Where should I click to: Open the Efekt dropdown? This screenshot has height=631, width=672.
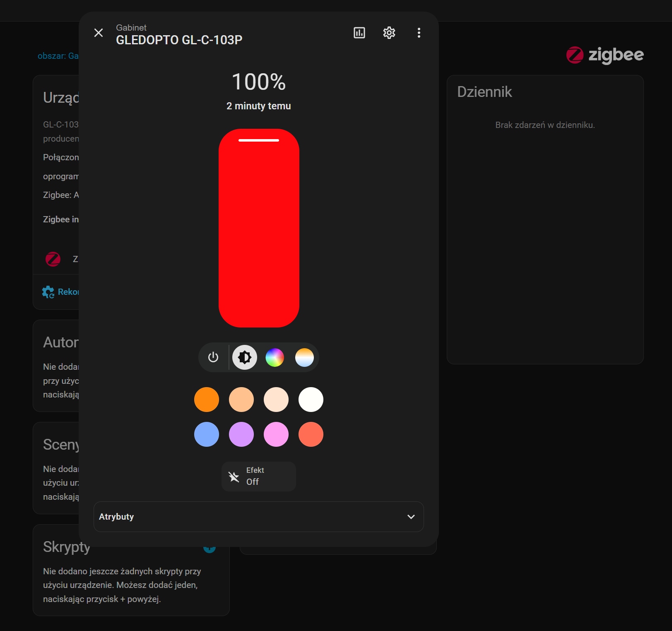tap(258, 476)
